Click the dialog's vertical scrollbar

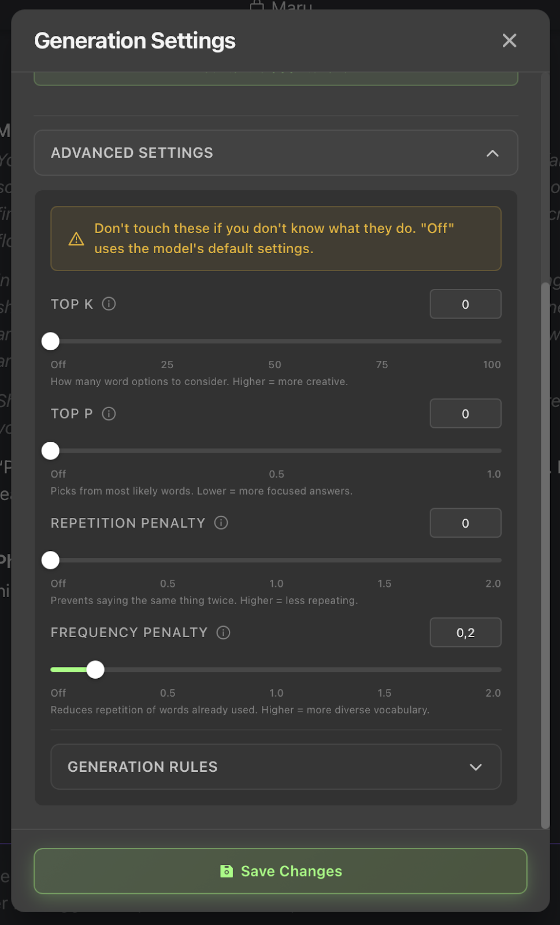(x=545, y=555)
